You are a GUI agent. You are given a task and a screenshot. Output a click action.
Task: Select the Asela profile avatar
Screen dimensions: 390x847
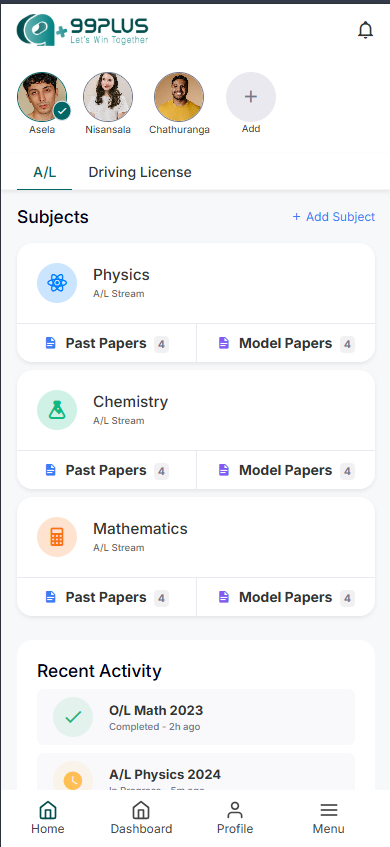(42, 97)
